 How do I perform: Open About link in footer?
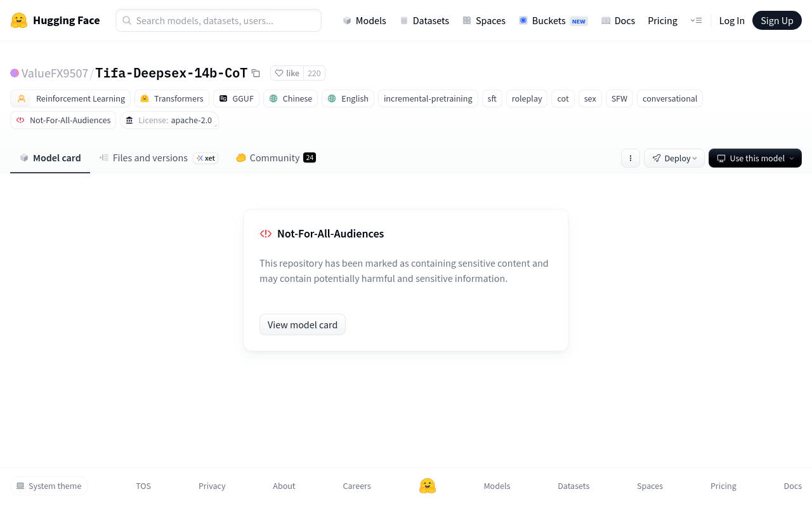point(284,486)
